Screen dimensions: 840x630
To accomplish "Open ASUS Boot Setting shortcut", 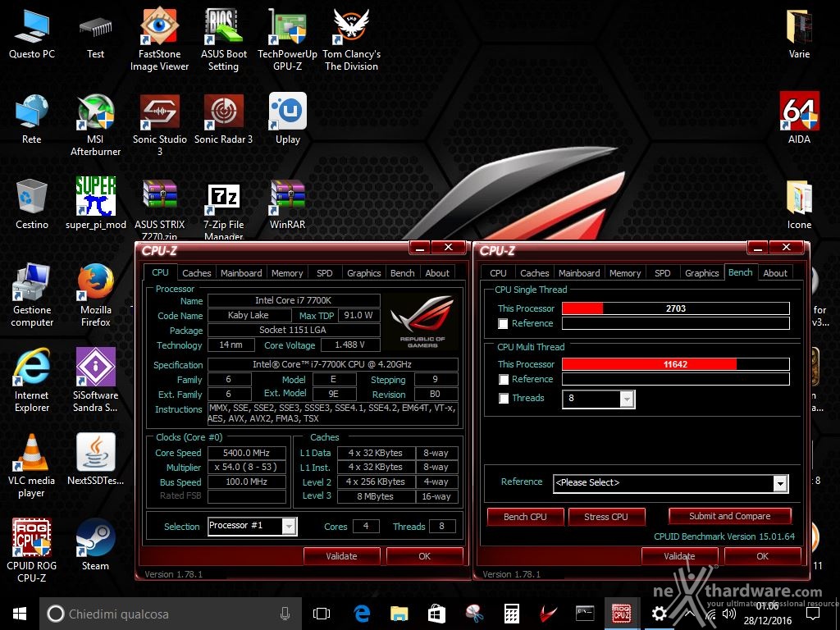I will point(223,39).
